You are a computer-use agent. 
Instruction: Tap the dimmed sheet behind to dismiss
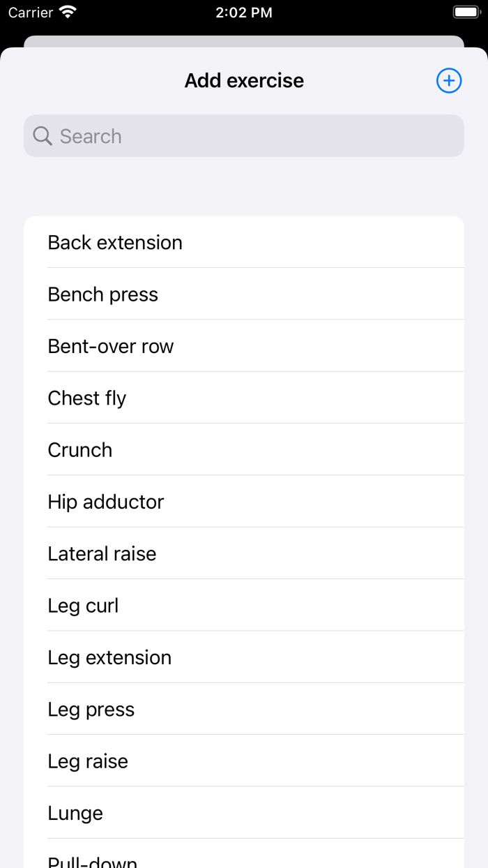244,41
